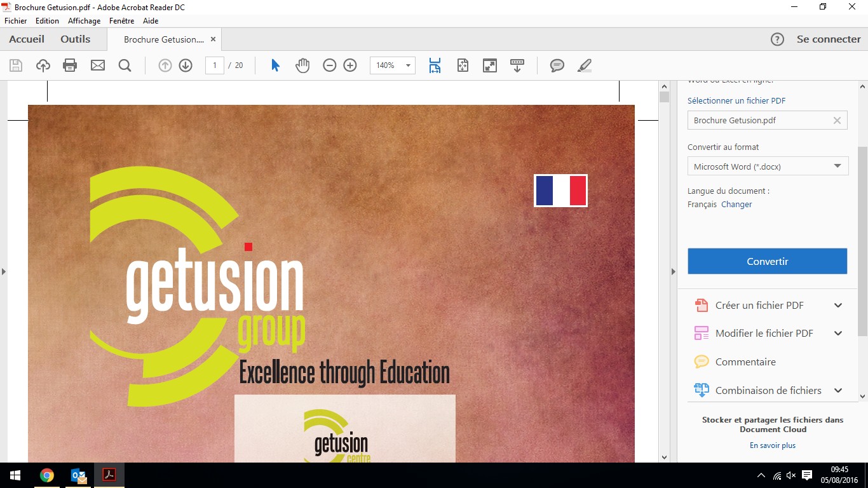The height and width of the screenshot is (488, 868).
Task: Expand Créer un fichier PDF section
Action: click(x=837, y=306)
